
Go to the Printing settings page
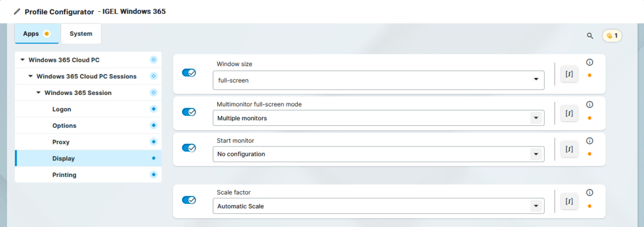tap(64, 175)
